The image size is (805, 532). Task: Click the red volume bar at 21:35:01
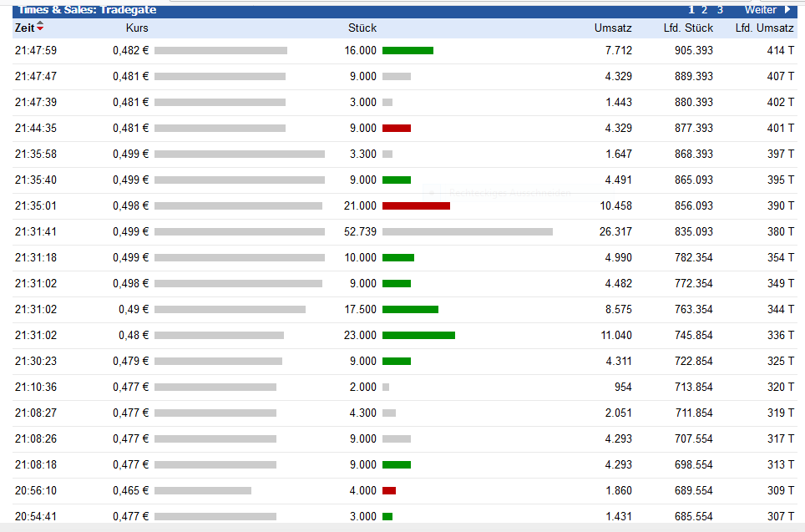click(x=416, y=205)
